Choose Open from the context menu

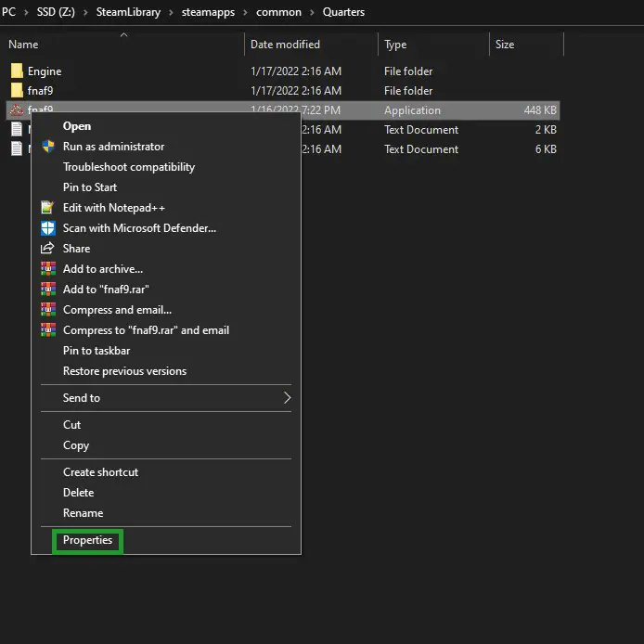[x=77, y=126]
